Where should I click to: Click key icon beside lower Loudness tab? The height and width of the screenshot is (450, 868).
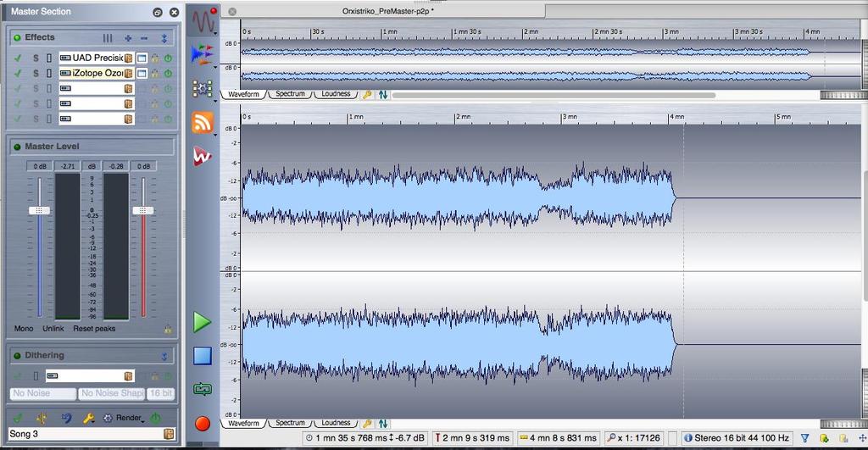tap(367, 424)
